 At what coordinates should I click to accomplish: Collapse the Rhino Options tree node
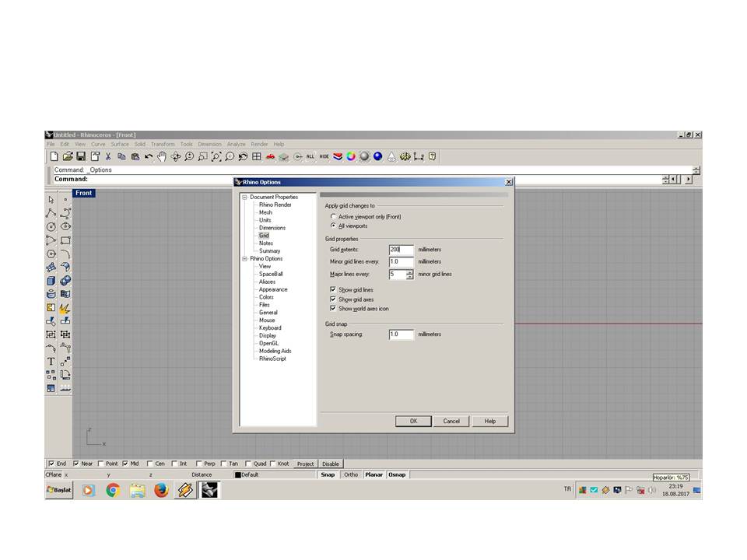tap(245, 258)
